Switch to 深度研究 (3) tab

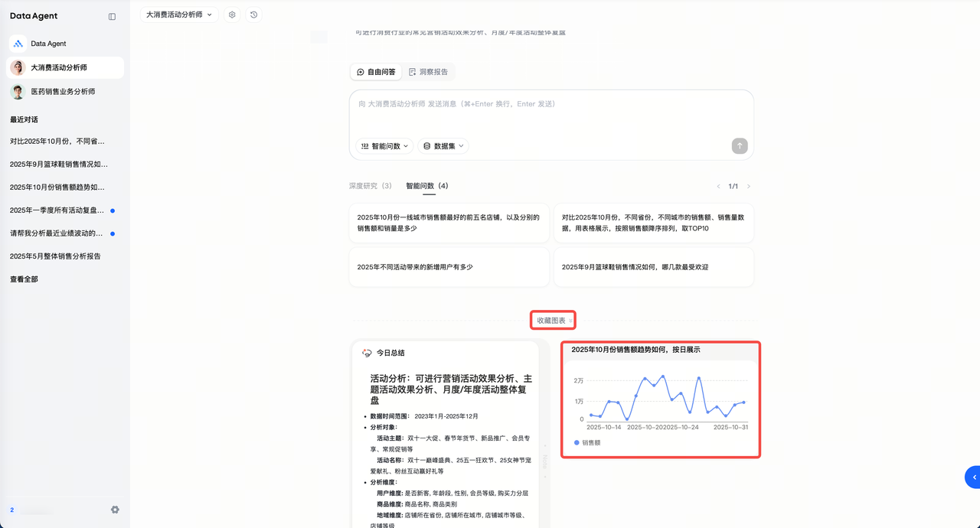click(x=371, y=186)
